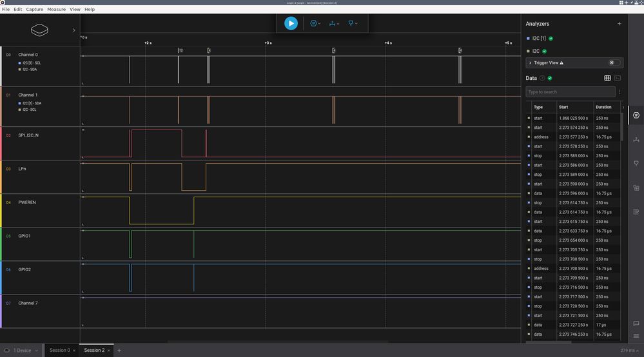Open the Measurements sidebar panel icon
The width and height of the screenshot is (644, 357).
(x=636, y=140)
